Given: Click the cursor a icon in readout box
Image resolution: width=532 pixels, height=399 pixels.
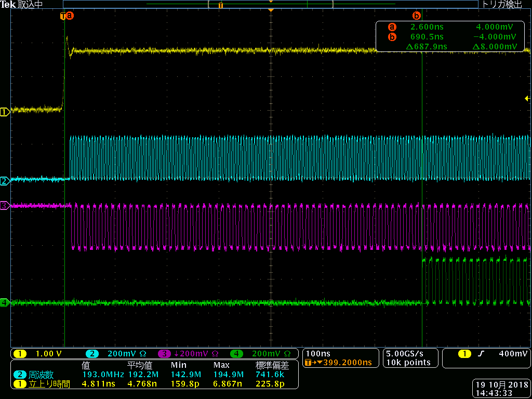Looking at the screenshot, I should click(x=392, y=27).
